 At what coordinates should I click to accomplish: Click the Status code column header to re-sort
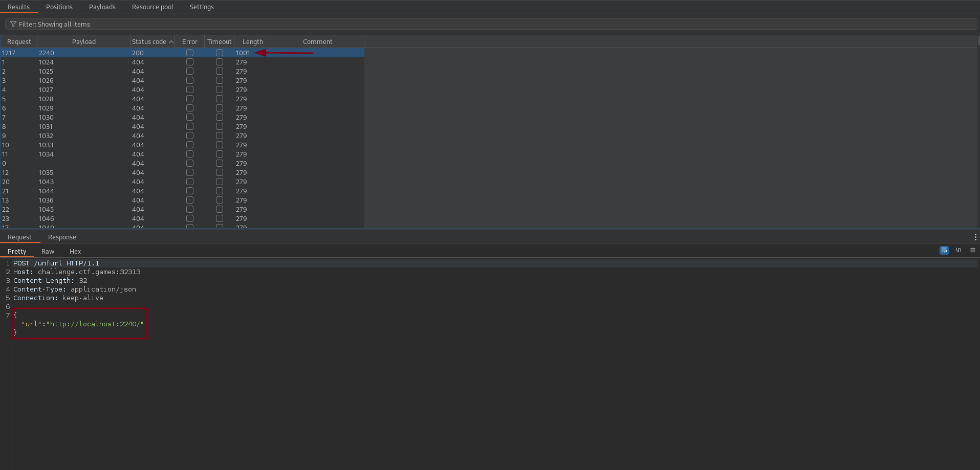pos(148,41)
